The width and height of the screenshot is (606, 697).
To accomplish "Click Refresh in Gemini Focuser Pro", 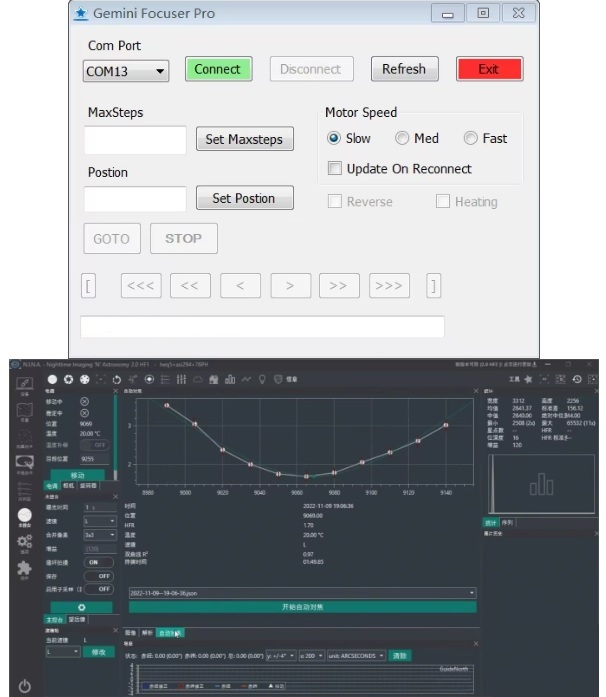I will click(404, 69).
